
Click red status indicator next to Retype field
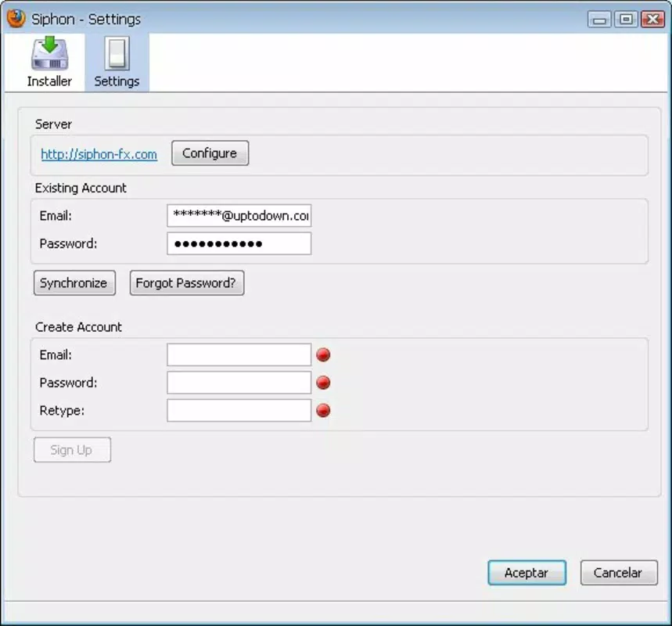click(x=323, y=410)
